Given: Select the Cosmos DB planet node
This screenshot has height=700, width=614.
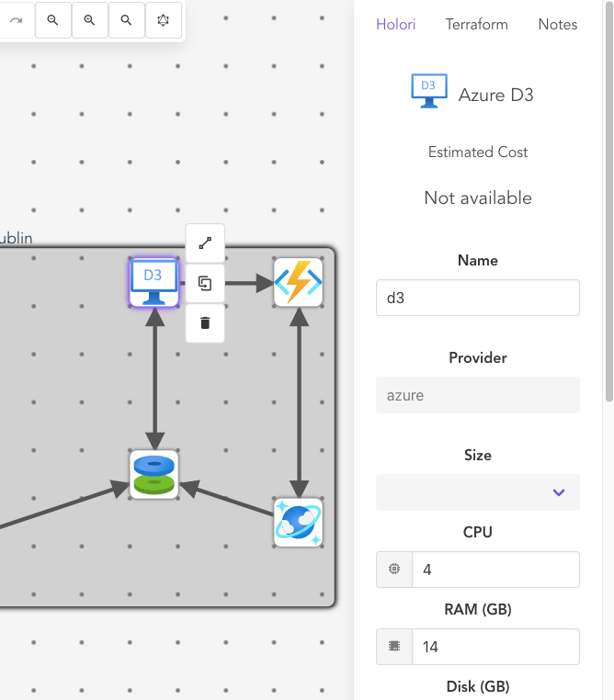Looking at the screenshot, I should 299,523.
